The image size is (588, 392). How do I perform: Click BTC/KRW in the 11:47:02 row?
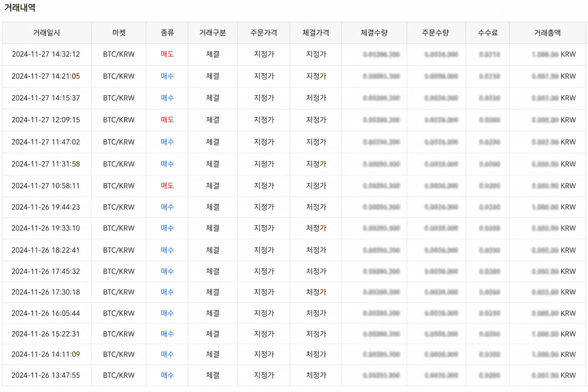119,142
